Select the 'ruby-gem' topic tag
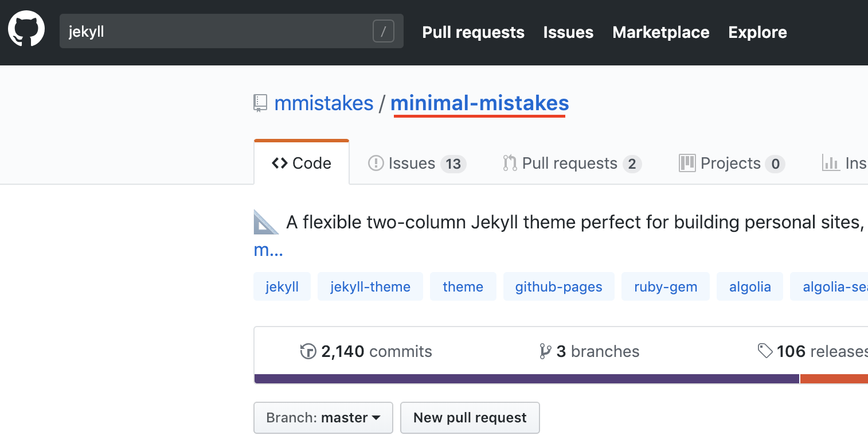Viewport: 868px width, 435px height. [x=666, y=286]
